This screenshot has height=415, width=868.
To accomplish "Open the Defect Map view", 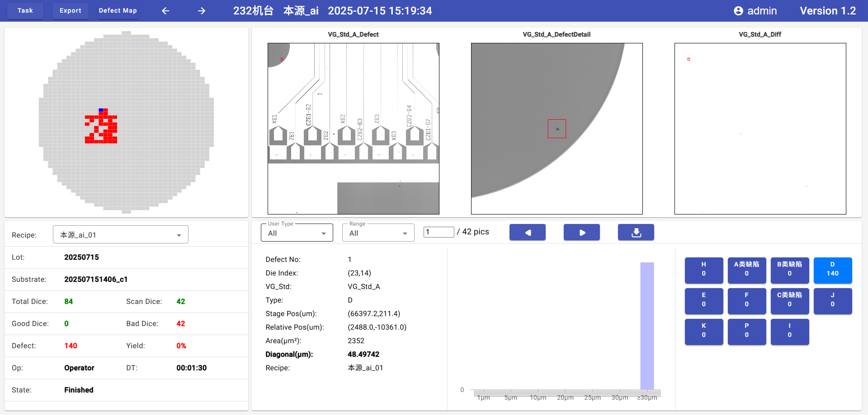I will [118, 11].
